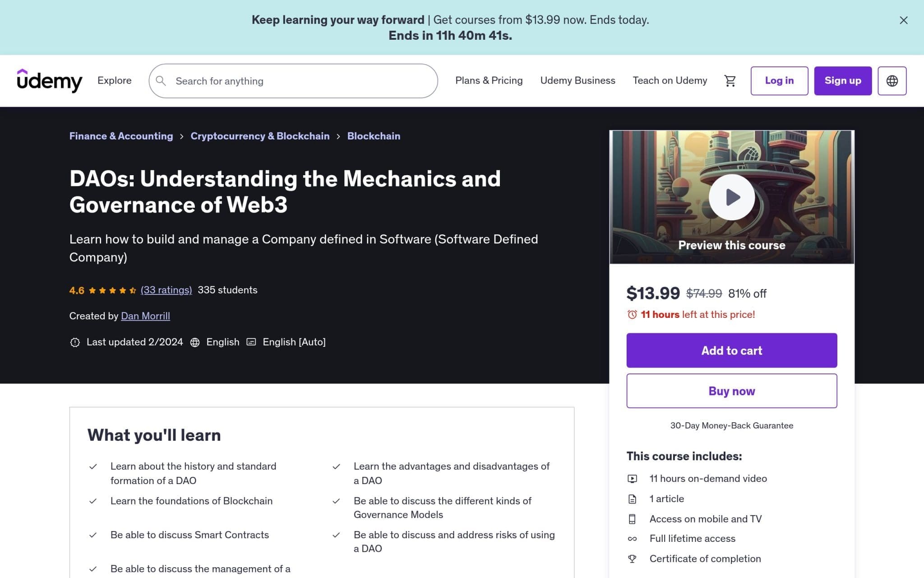This screenshot has width=924, height=578.
Task: Click checkmark beside management of a item
Action: (93, 569)
